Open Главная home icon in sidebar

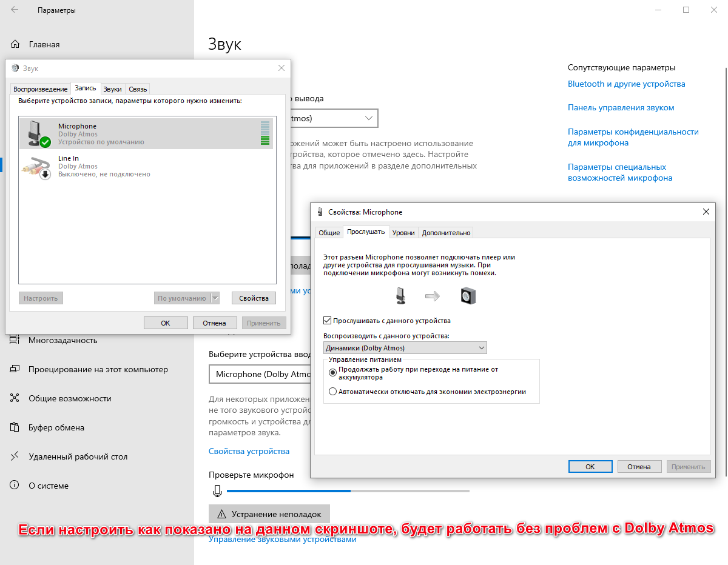click(x=15, y=44)
